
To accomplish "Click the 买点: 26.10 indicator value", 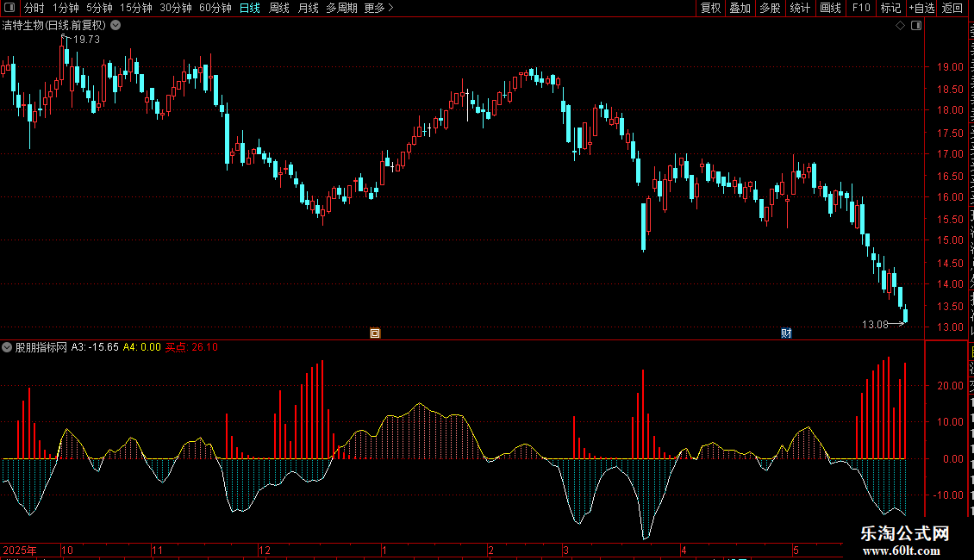I will (191, 348).
